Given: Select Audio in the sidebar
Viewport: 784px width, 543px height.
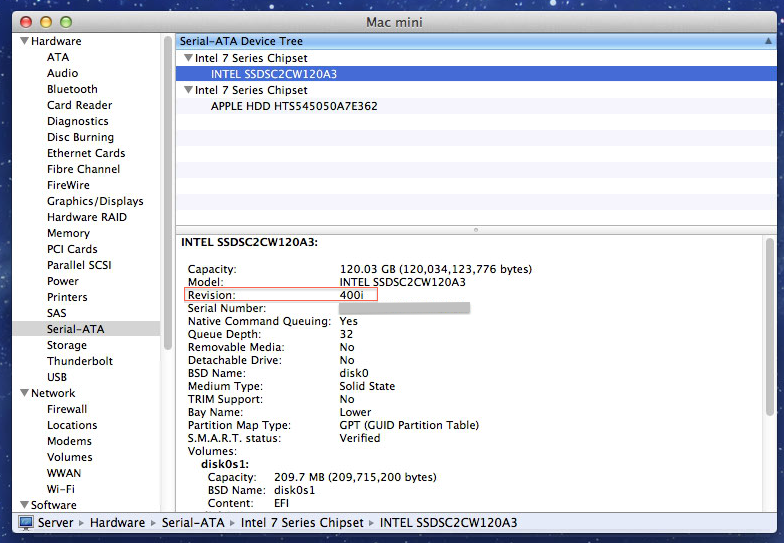Looking at the screenshot, I should (x=62, y=73).
